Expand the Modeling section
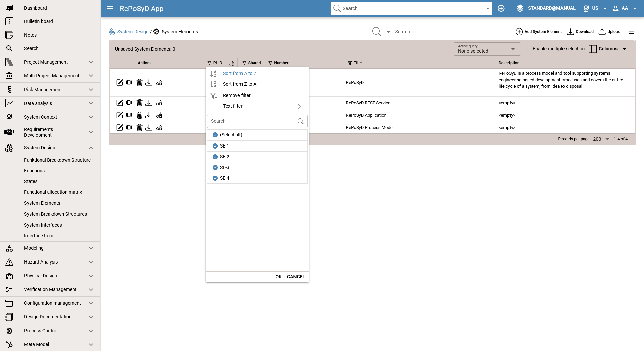644x351 pixels. 91,248
